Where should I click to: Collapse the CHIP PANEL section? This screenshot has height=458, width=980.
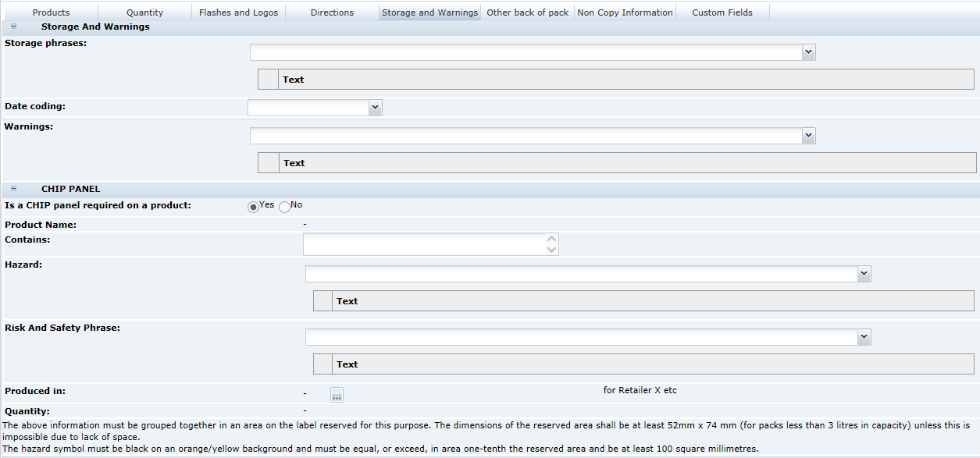[x=12, y=189]
